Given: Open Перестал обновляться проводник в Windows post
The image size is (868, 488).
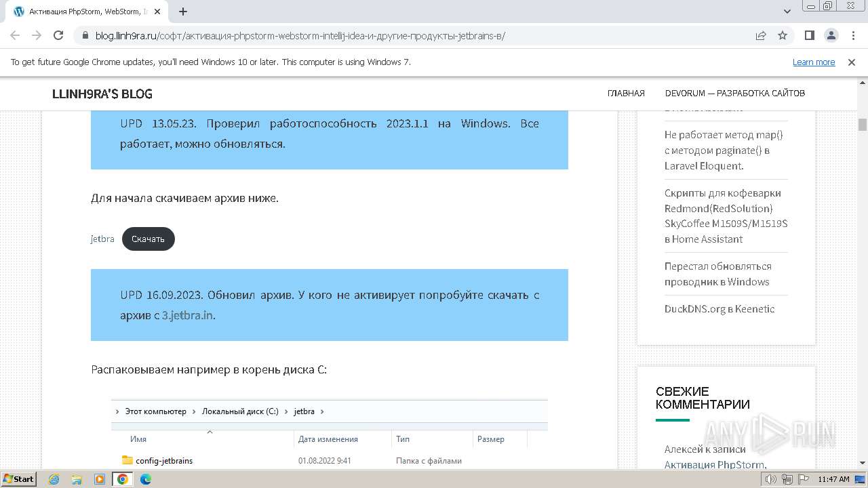Looking at the screenshot, I should click(718, 274).
